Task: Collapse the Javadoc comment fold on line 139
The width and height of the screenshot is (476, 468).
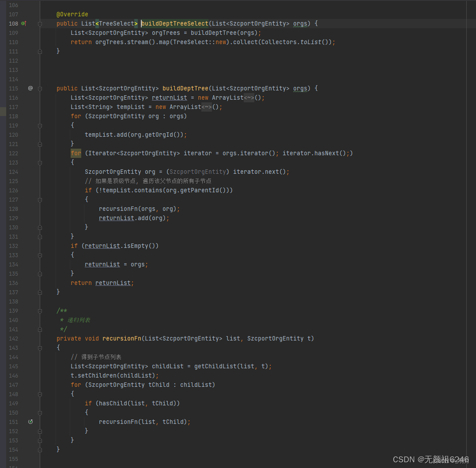Action: tap(40, 311)
